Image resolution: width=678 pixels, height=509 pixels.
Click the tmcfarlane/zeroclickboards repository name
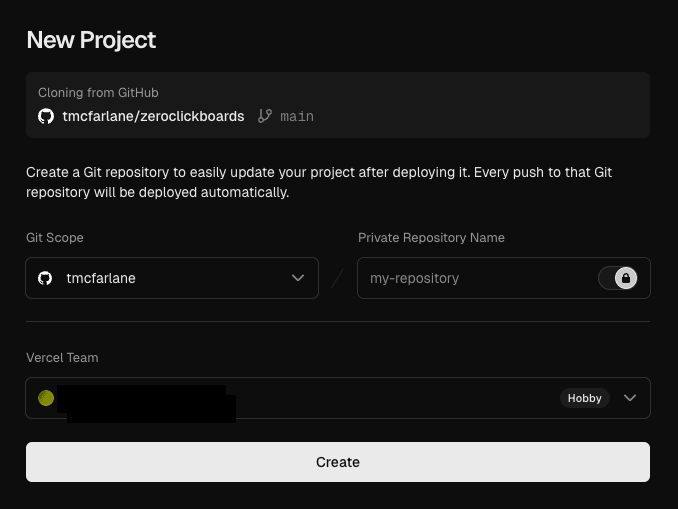click(x=154, y=116)
